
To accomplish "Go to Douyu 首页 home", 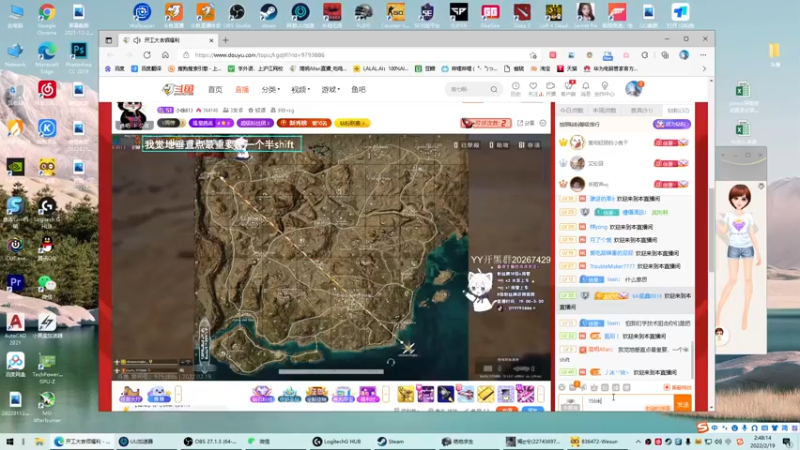I will (x=215, y=89).
